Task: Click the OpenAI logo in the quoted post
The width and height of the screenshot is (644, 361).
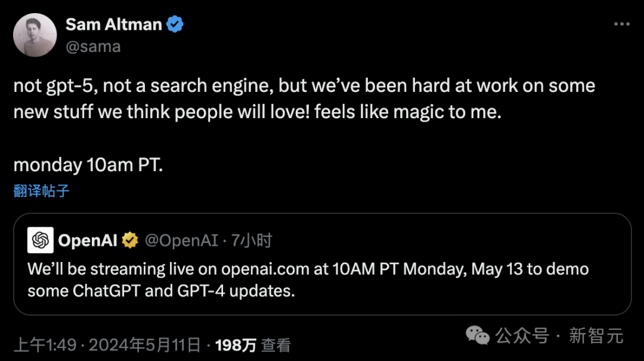Action: click(41, 240)
